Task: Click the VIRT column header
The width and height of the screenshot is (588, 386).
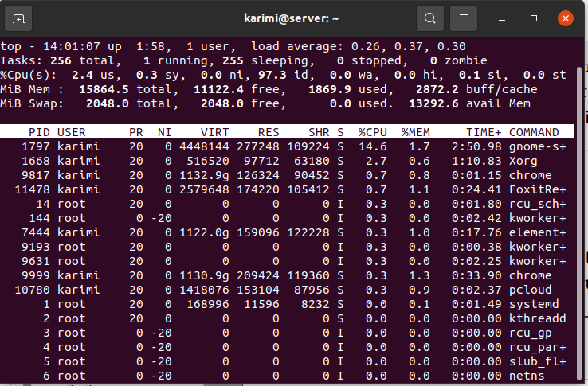Action: [x=214, y=132]
